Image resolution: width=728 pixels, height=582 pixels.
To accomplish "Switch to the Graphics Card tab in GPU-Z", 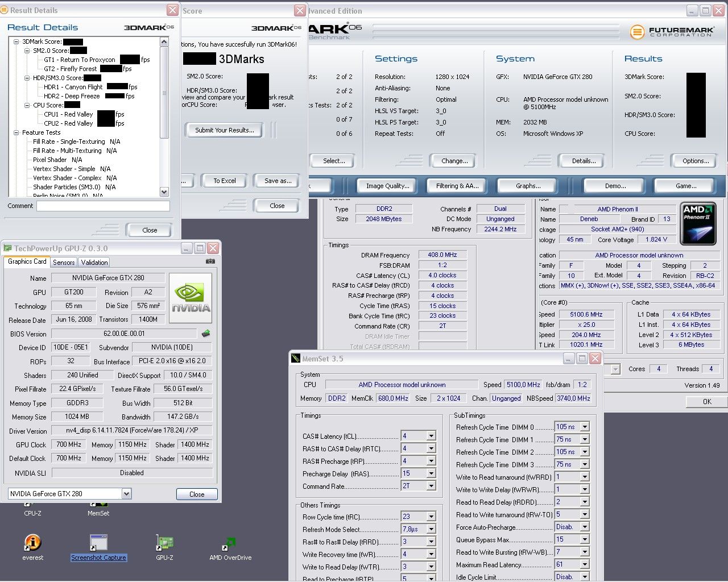I will point(27,261).
